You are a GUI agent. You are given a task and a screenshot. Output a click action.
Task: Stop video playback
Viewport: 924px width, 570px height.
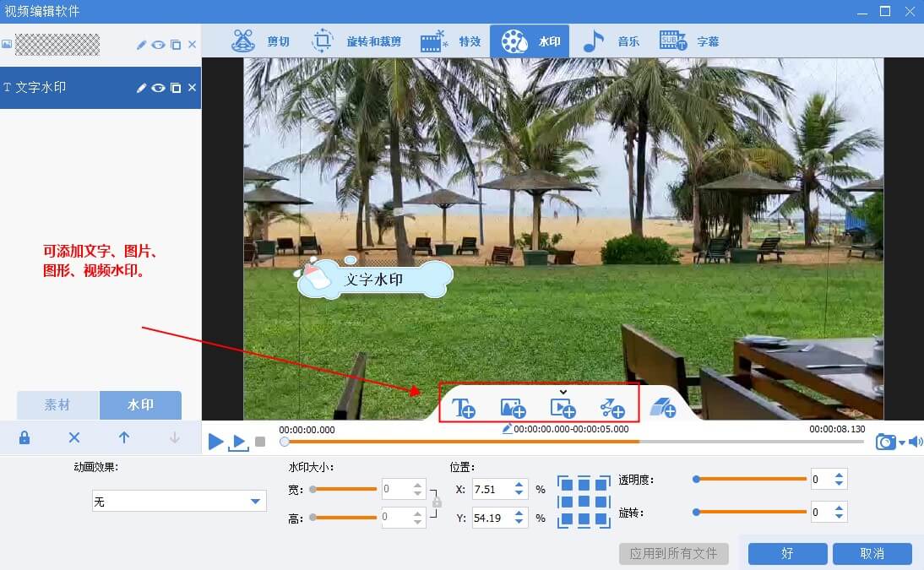tap(260, 442)
